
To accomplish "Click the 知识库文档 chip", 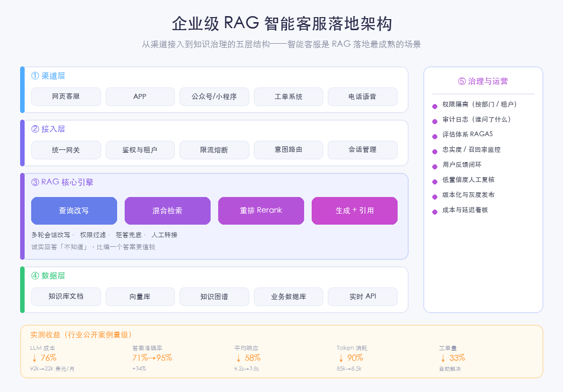I will coord(66,297).
